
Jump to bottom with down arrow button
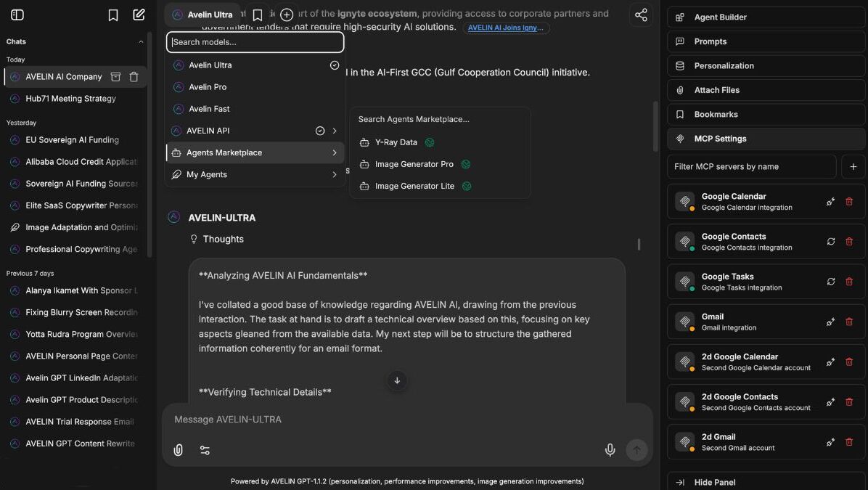(397, 380)
